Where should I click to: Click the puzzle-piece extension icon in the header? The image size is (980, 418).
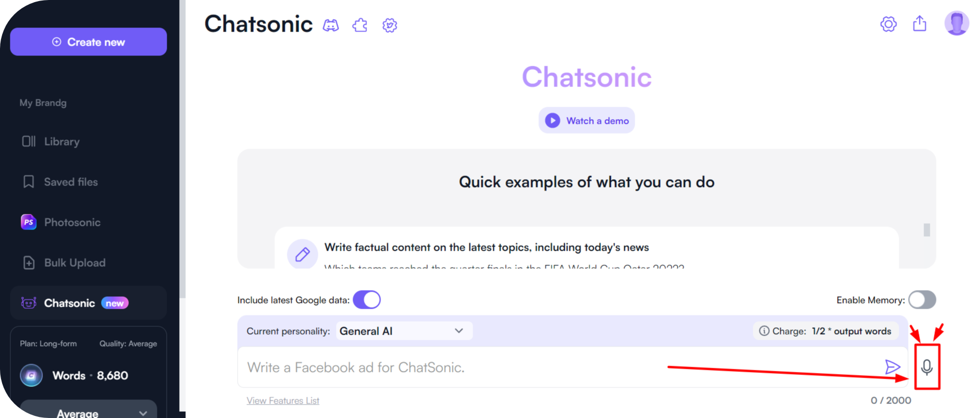click(x=360, y=24)
